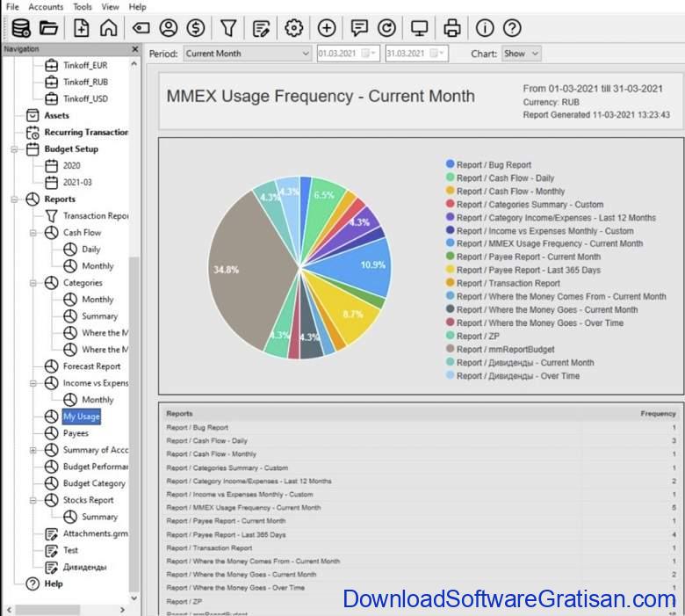Collapse the Stocks Report tree node

(33, 500)
